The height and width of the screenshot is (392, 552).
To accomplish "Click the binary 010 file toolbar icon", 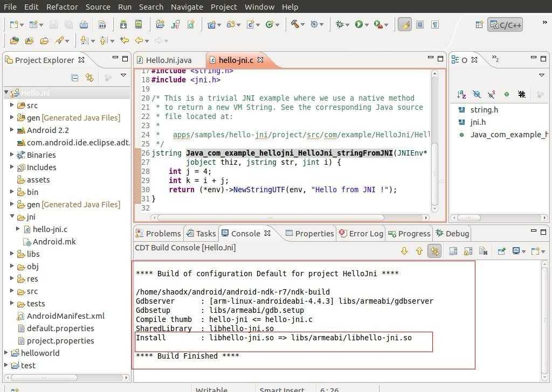I will click(102, 25).
